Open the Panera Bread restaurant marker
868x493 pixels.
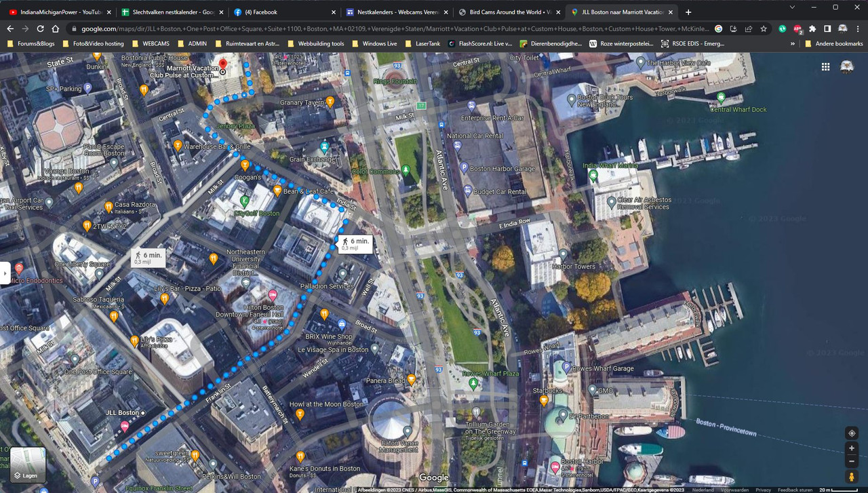pos(411,381)
